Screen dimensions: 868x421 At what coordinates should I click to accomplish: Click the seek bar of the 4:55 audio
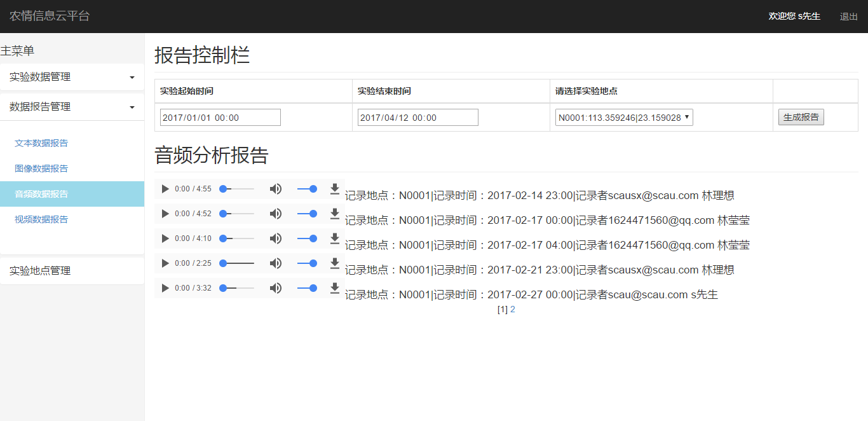[x=237, y=189]
